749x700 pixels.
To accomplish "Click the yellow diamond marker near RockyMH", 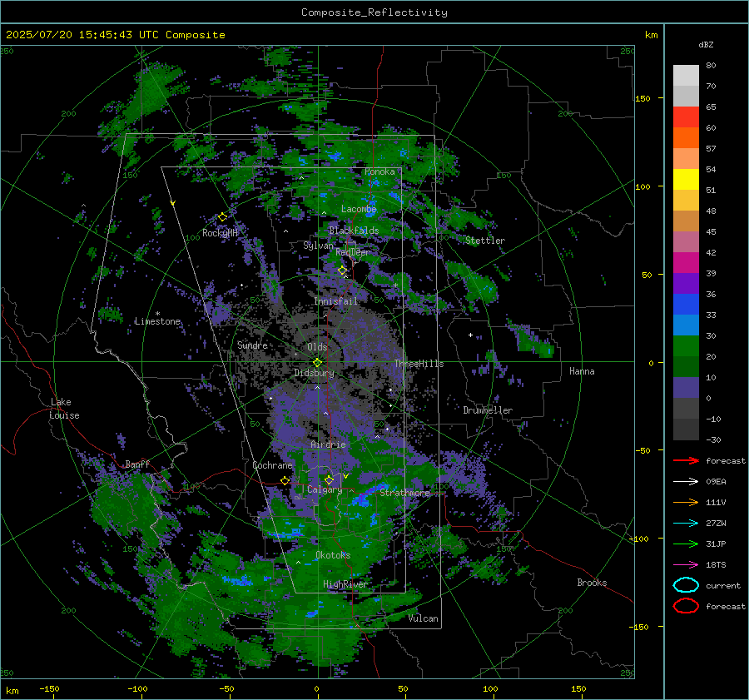I will pos(222,217).
